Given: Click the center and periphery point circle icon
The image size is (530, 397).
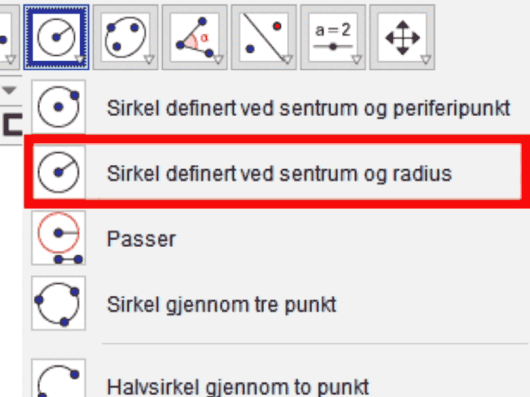Looking at the screenshot, I should tap(58, 107).
